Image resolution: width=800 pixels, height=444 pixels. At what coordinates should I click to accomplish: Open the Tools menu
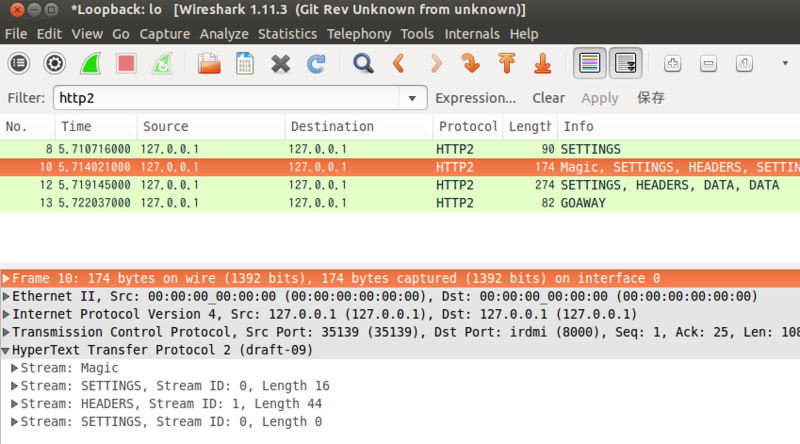pos(417,34)
